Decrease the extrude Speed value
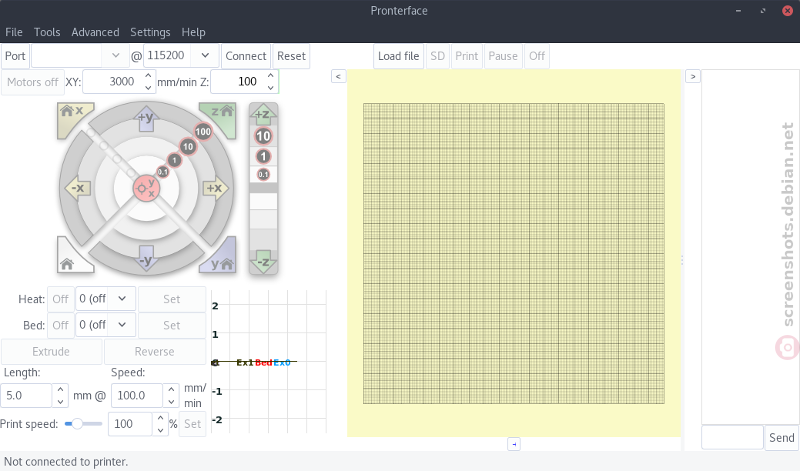This screenshot has height=471, width=800. (171, 402)
